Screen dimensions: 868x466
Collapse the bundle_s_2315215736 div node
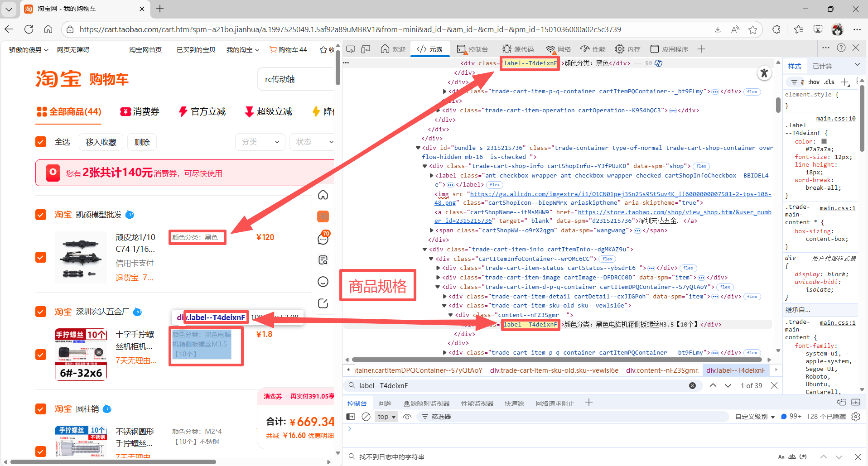(418, 148)
